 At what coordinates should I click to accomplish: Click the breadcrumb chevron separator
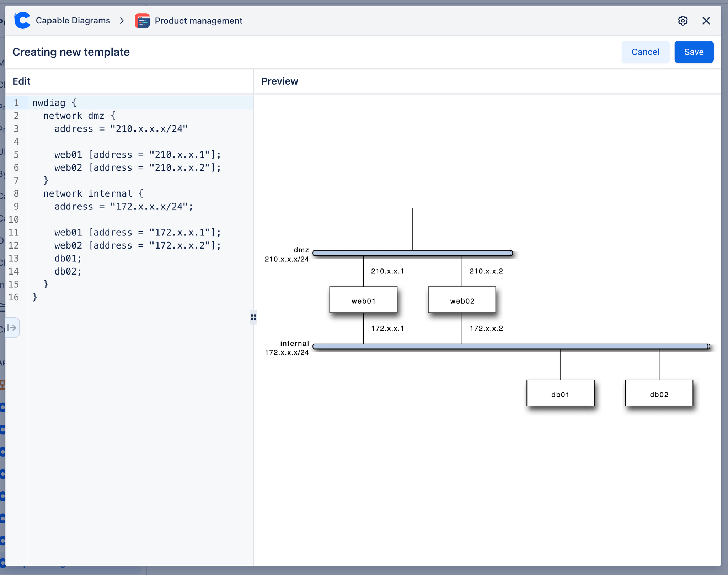(122, 21)
